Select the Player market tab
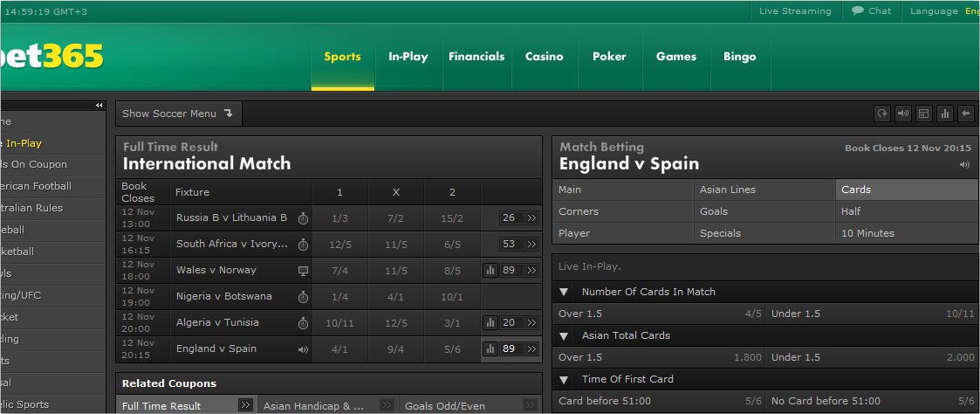 point(623,233)
